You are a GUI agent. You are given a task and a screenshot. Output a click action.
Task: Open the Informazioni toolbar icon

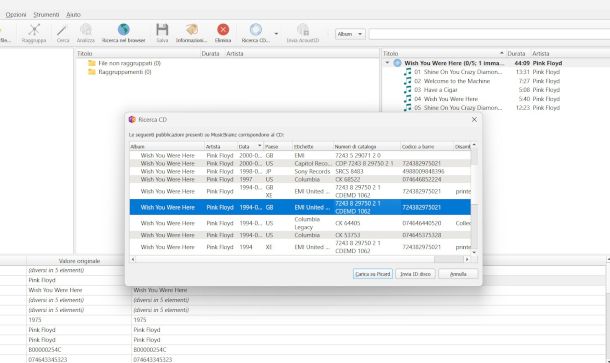pyautogui.click(x=191, y=30)
